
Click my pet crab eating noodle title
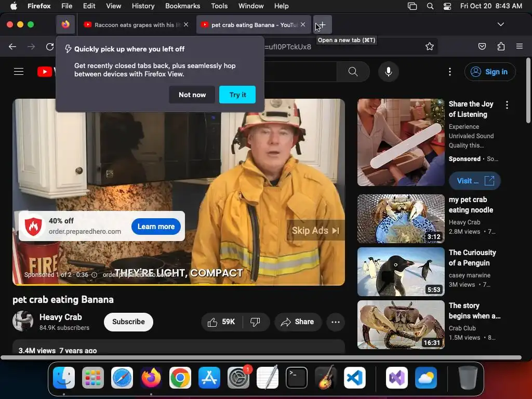(x=471, y=205)
